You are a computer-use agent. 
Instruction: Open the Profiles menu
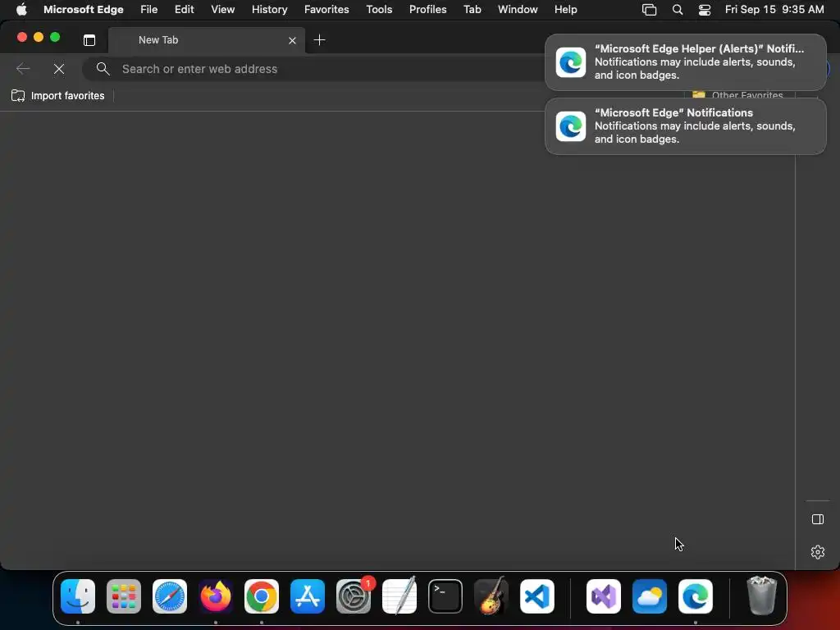428,10
